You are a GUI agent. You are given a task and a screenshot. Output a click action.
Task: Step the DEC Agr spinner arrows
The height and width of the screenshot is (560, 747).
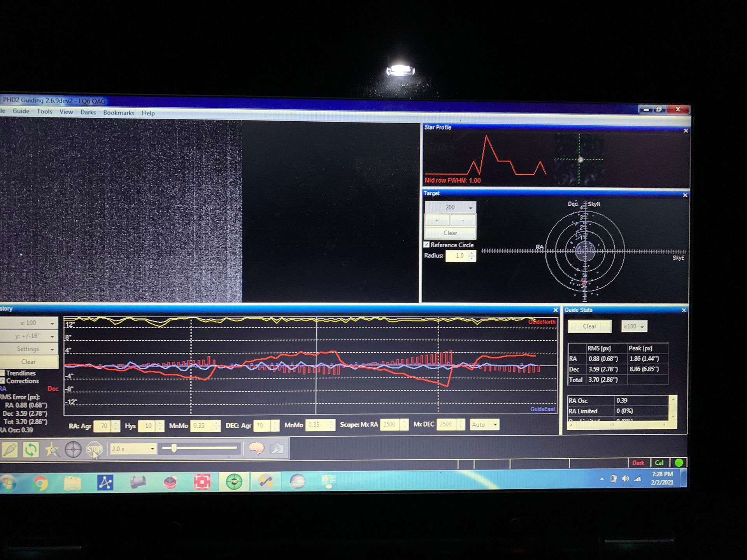tap(275, 425)
